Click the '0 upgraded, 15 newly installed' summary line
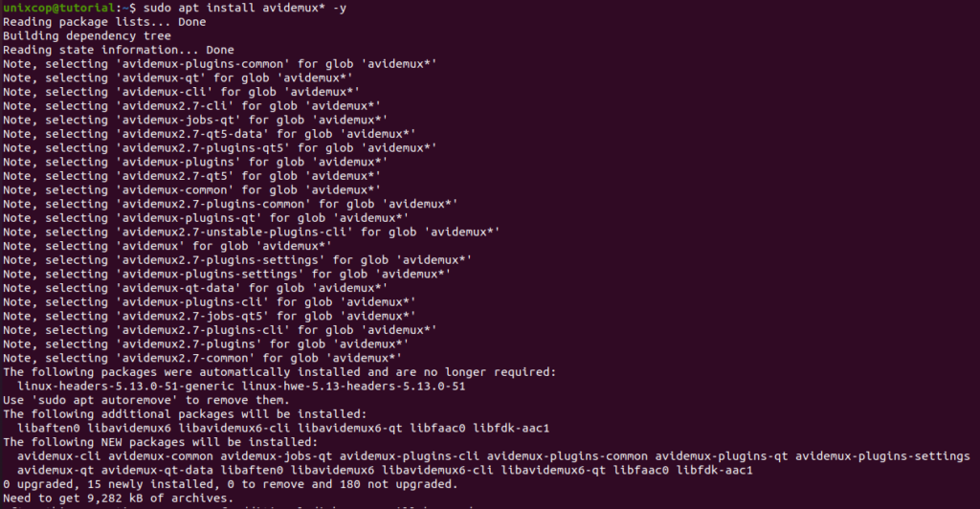Viewport: 980px width, 509px height. [230, 484]
